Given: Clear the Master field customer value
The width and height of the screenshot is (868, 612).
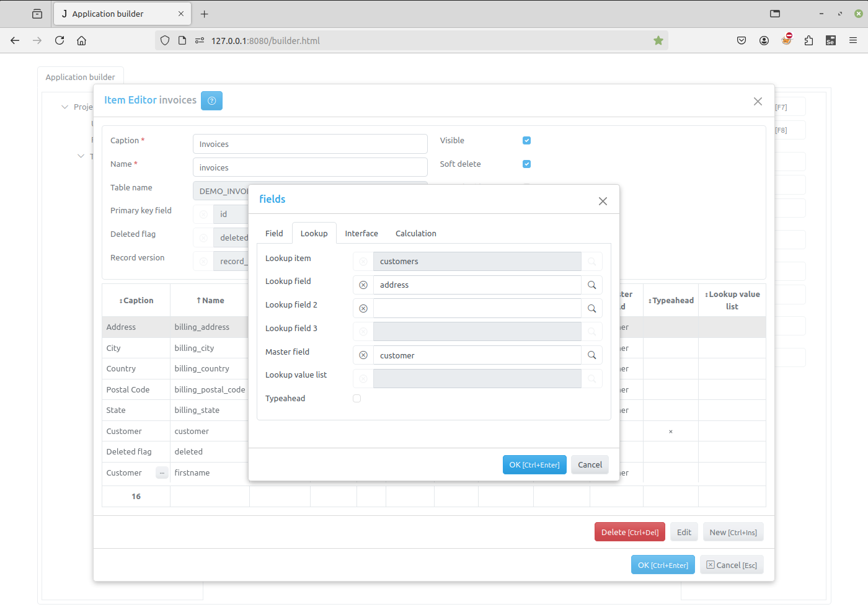Looking at the screenshot, I should (x=363, y=355).
